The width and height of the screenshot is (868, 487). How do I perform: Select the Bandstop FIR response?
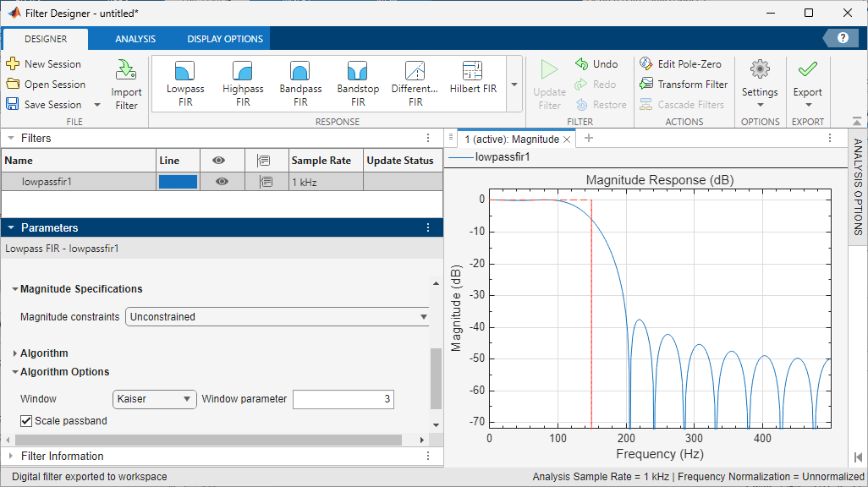[358, 84]
